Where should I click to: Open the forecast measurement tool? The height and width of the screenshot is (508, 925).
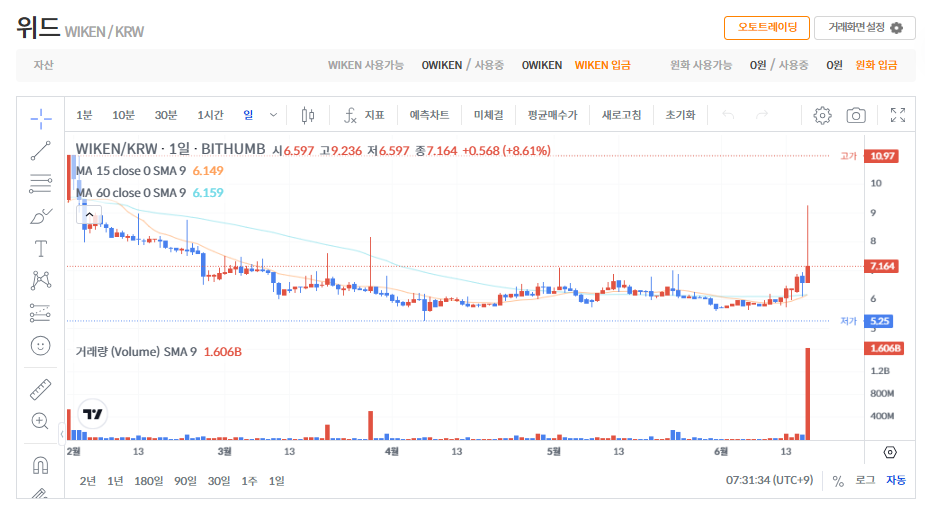[x=41, y=313]
